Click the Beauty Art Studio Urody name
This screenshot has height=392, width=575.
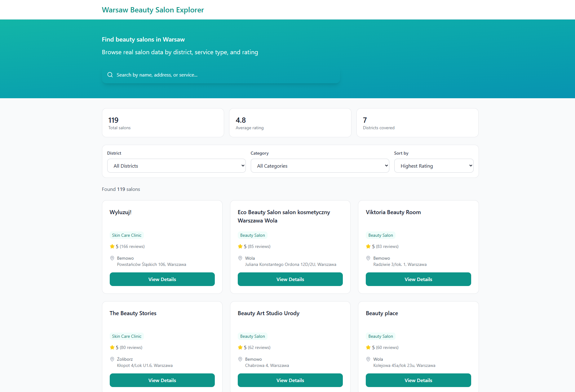pyautogui.click(x=268, y=313)
